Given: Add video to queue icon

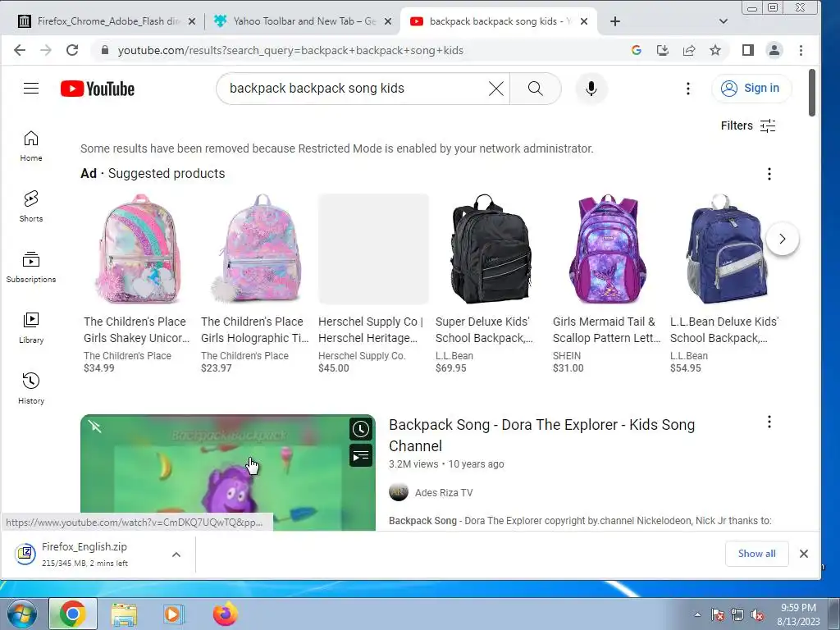Looking at the screenshot, I should click(x=361, y=455).
